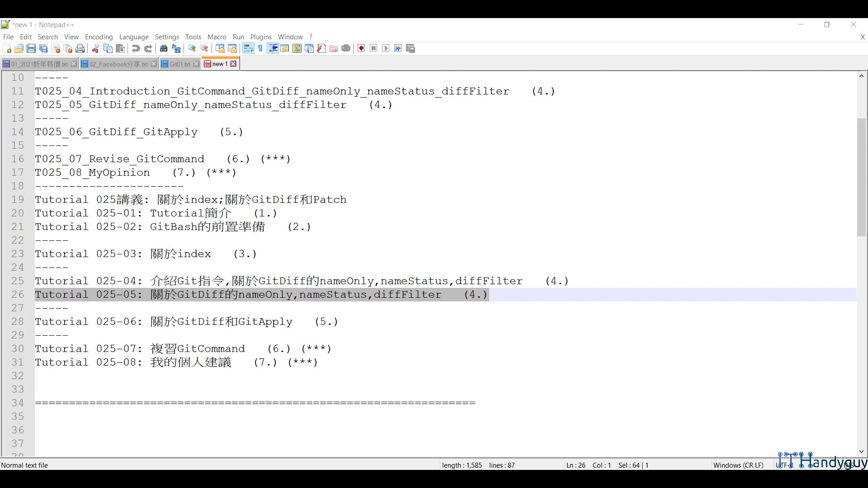Toggle show all characters
This screenshot has width=868, height=488.
click(260, 48)
